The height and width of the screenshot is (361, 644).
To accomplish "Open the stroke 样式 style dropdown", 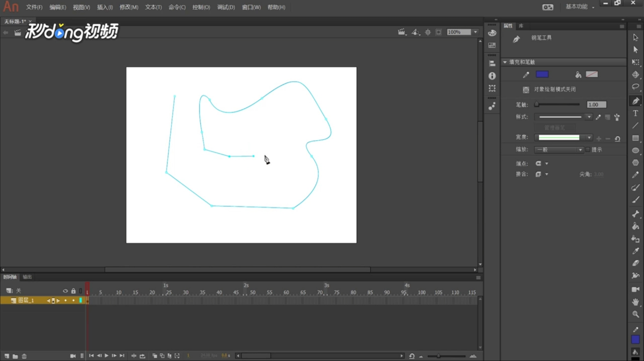I will coord(589,117).
